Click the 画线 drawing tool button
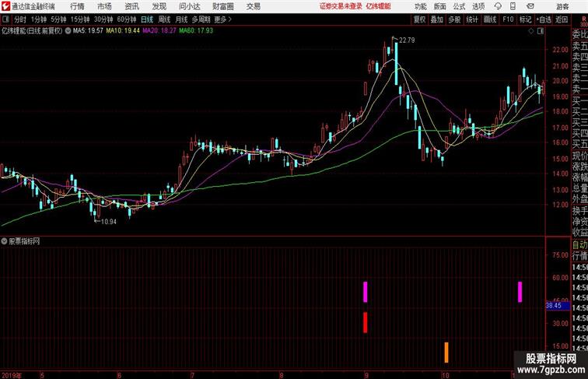The image size is (588, 379). tap(490, 19)
